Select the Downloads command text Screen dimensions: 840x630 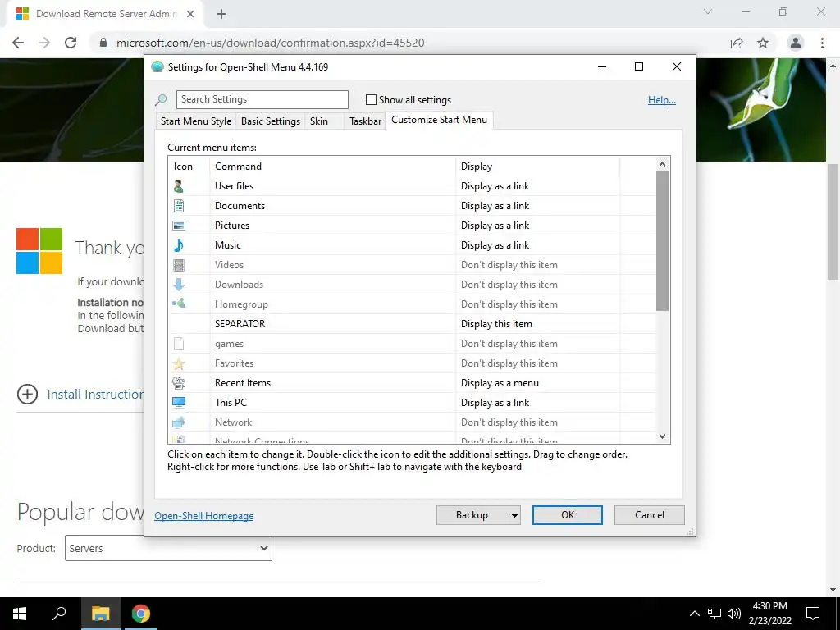[239, 285]
